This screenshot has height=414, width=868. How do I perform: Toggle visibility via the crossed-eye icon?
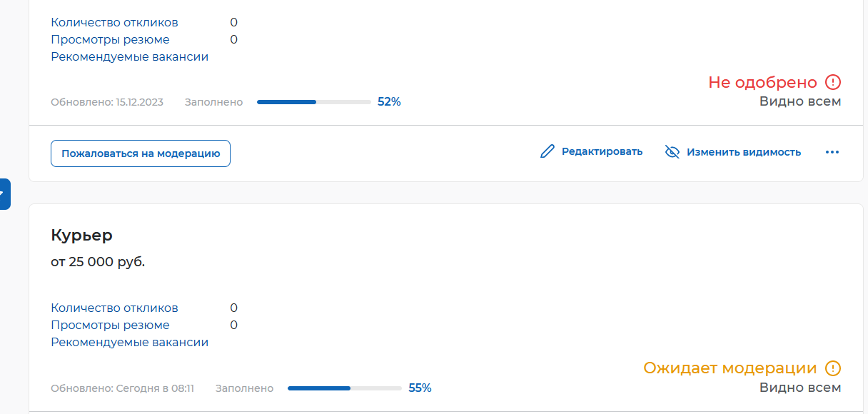click(672, 151)
